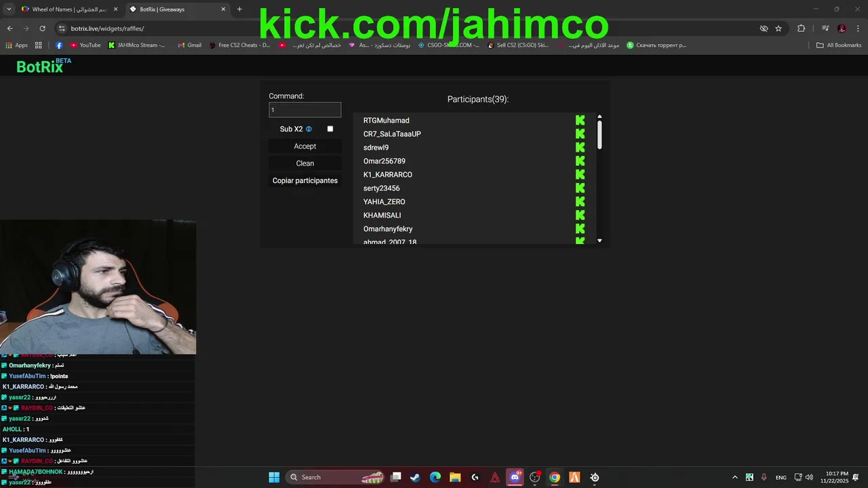Viewport: 868px width, 488px height.
Task: Click the Kick icon beside YAHIA_ZERO
Action: (x=580, y=201)
